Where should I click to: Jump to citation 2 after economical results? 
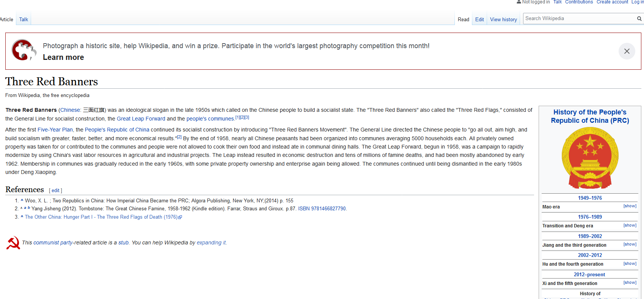[x=179, y=137]
